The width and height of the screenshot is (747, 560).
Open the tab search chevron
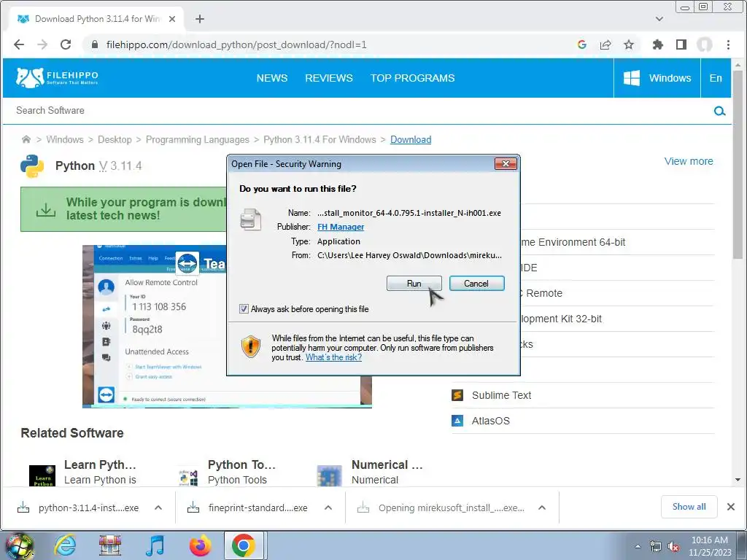point(659,19)
